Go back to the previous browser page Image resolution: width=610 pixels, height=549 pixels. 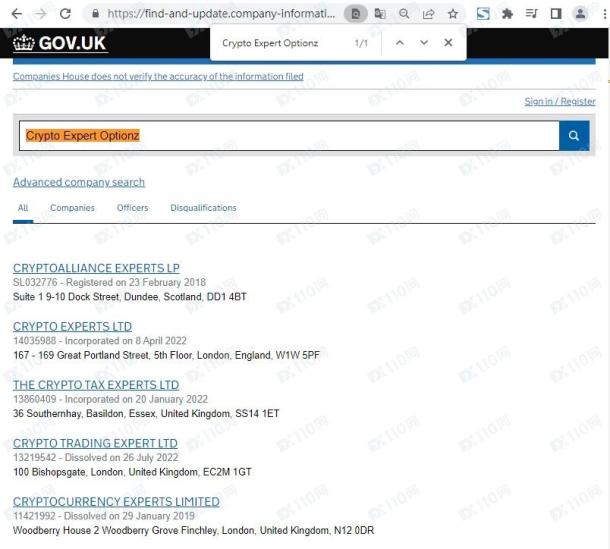(17, 14)
